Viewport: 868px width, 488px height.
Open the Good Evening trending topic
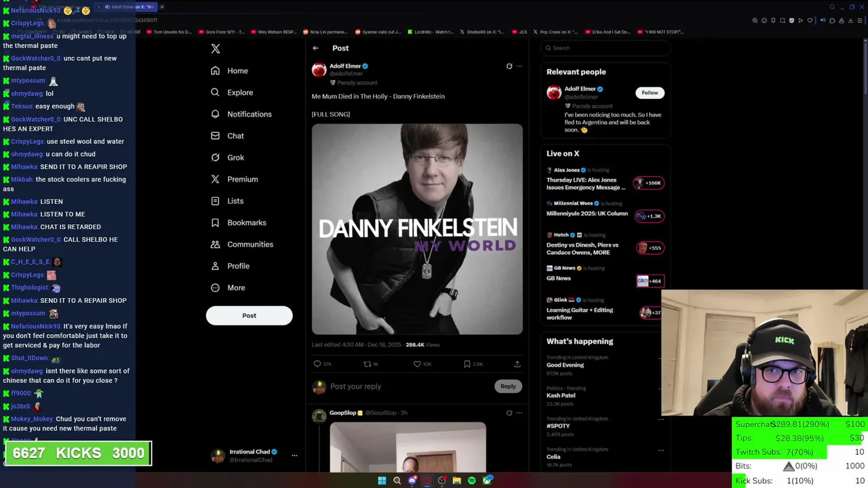pyautogui.click(x=566, y=365)
